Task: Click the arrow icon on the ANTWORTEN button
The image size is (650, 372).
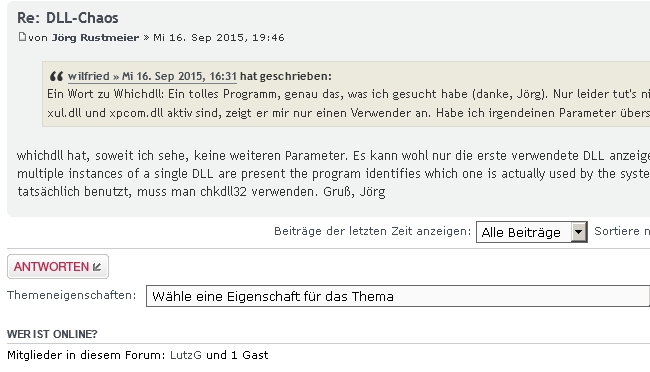Action: tap(97, 267)
